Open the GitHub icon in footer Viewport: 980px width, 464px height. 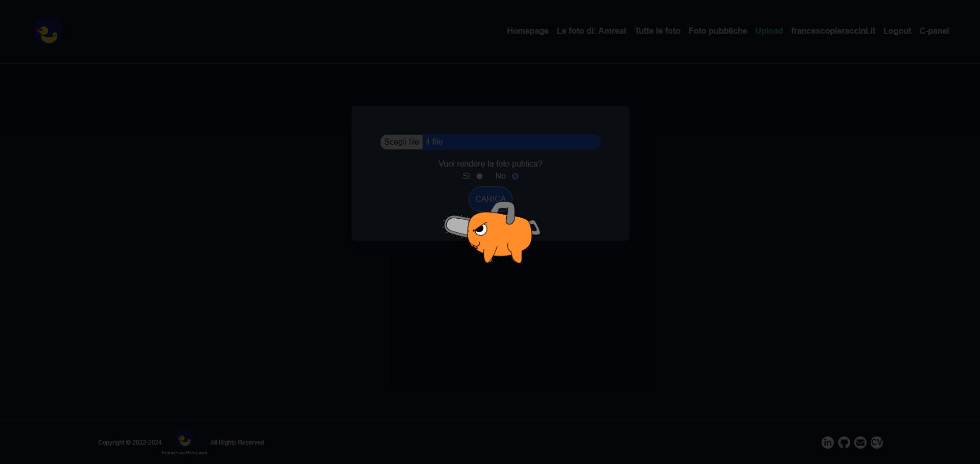point(844,443)
